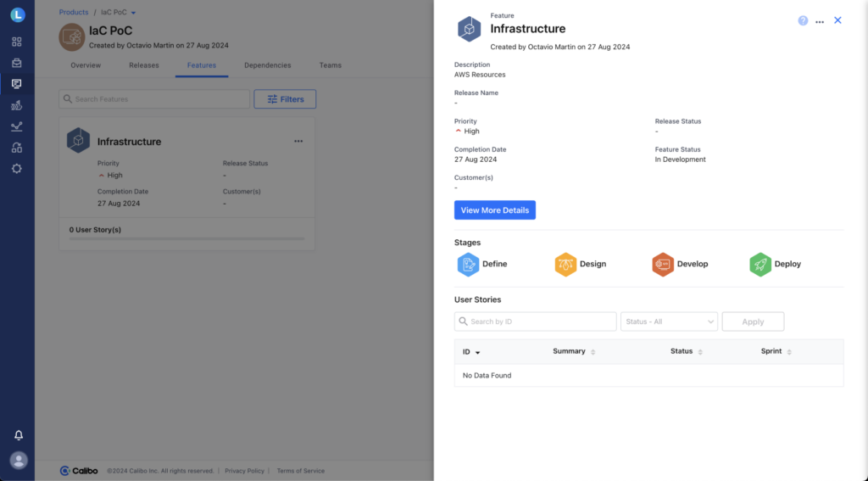
Task: Open the Design stage icon
Action: coord(565,265)
